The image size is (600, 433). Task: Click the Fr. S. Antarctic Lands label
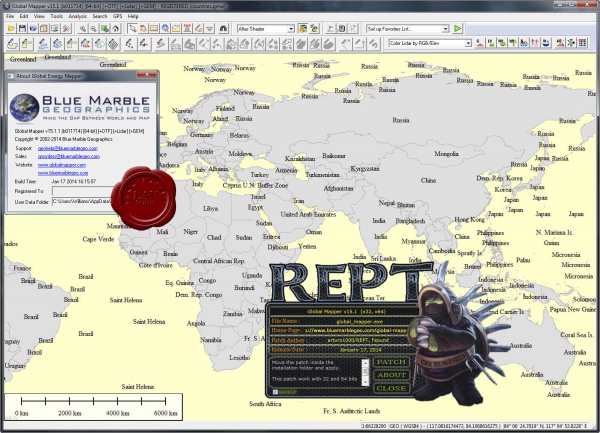pos(352,411)
